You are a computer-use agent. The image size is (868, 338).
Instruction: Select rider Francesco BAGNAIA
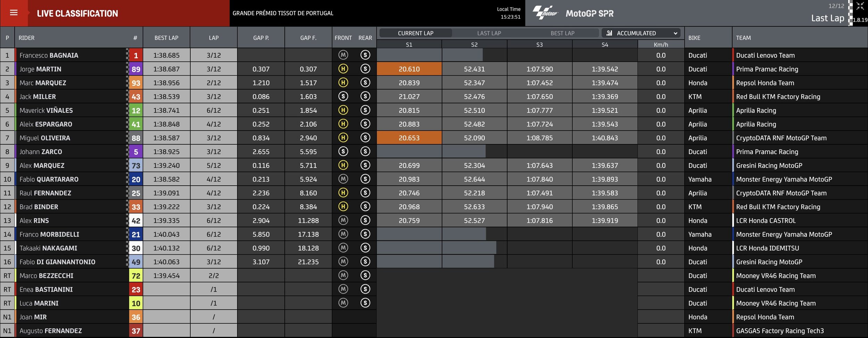coord(49,55)
